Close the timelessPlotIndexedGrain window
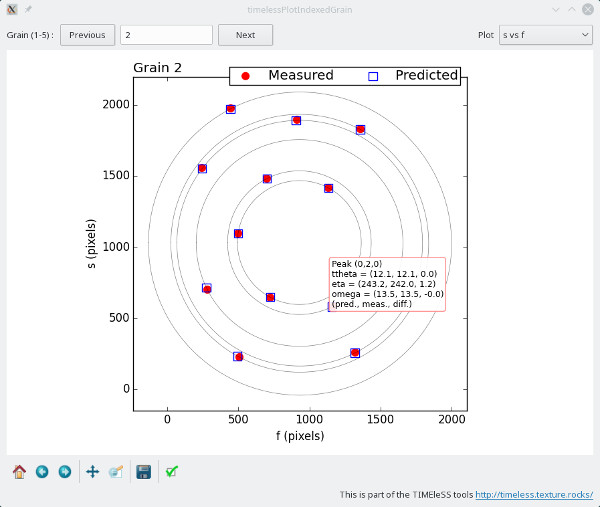Screen dimensions: 600x507 pos(588,9)
